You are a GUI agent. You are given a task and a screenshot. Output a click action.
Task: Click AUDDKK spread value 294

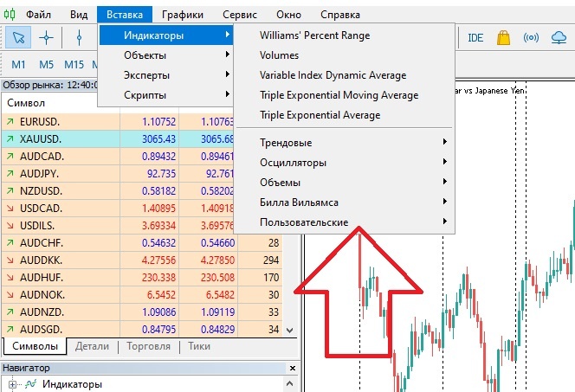[271, 260]
